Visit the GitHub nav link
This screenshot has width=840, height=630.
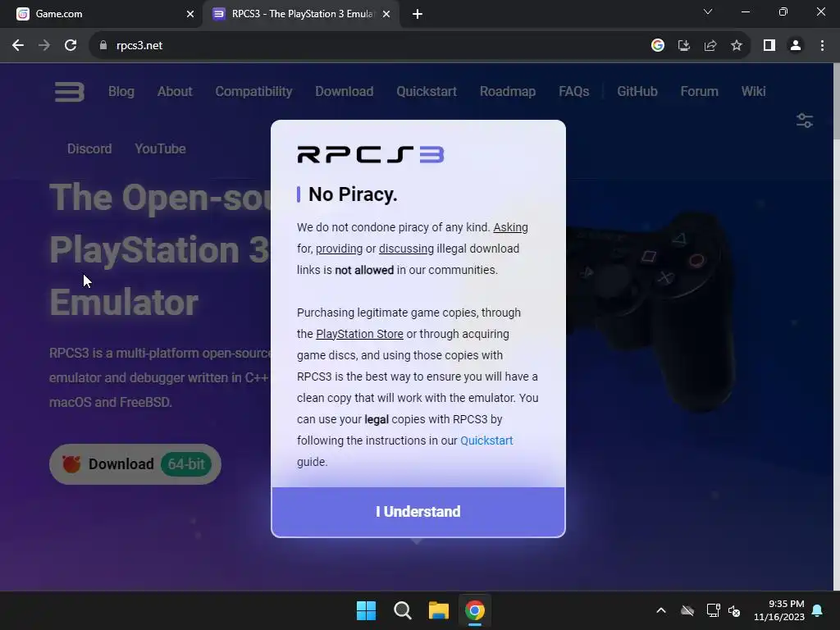point(637,92)
